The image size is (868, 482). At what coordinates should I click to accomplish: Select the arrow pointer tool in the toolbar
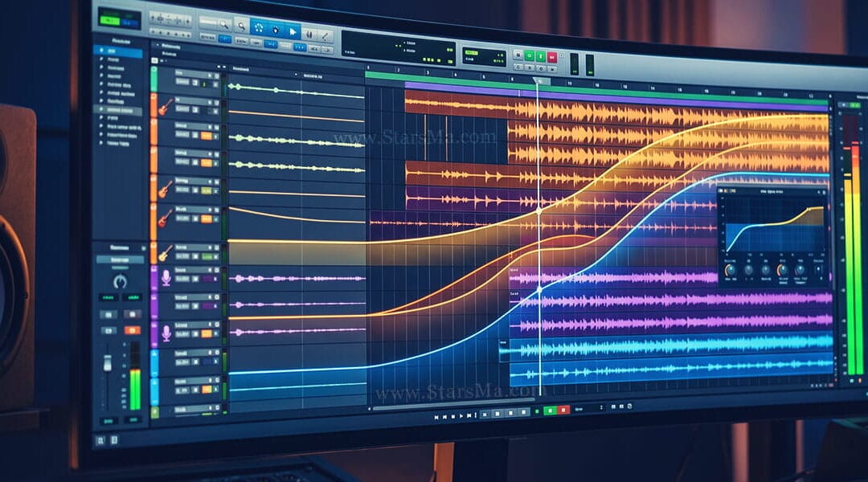293,31
